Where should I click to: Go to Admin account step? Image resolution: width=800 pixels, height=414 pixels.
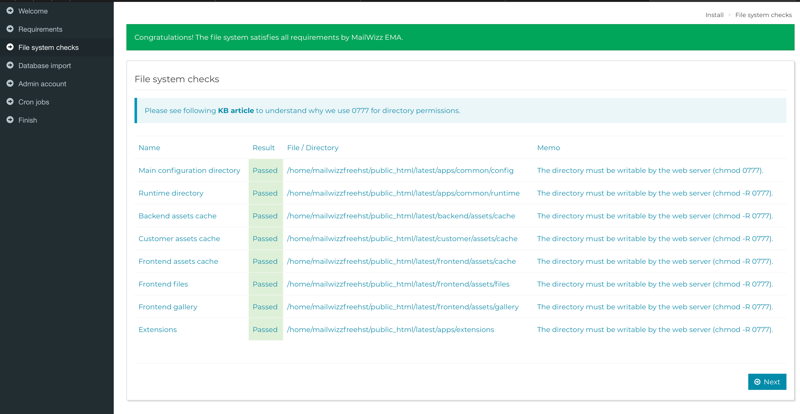57,84
